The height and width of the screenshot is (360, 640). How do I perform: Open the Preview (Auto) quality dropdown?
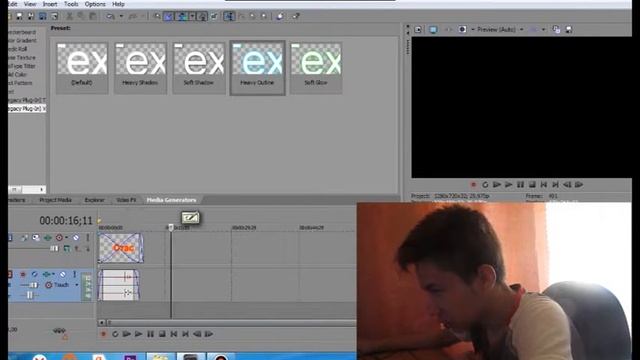click(x=500, y=29)
